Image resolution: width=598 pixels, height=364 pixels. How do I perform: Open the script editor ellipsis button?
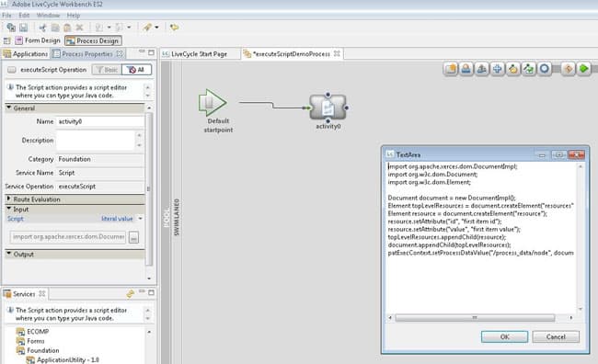[x=133, y=237]
